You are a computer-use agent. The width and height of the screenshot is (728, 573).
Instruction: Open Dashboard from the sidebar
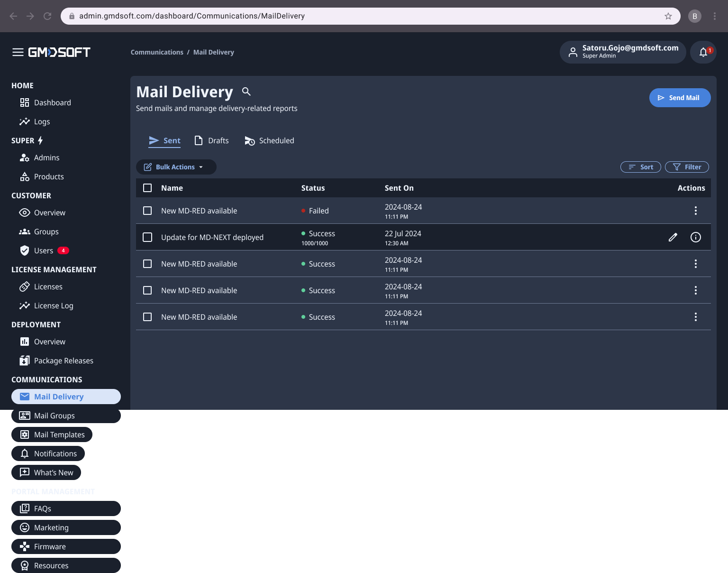45,102
